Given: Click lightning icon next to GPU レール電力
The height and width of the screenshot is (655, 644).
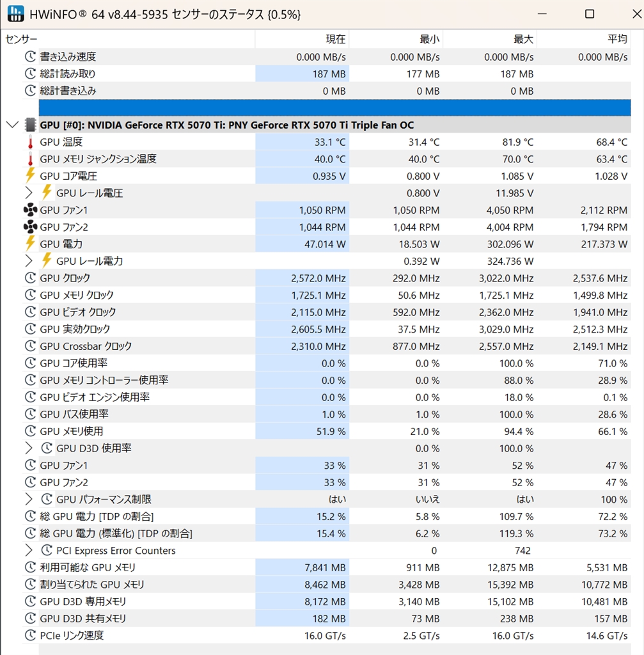Looking at the screenshot, I should (x=47, y=261).
